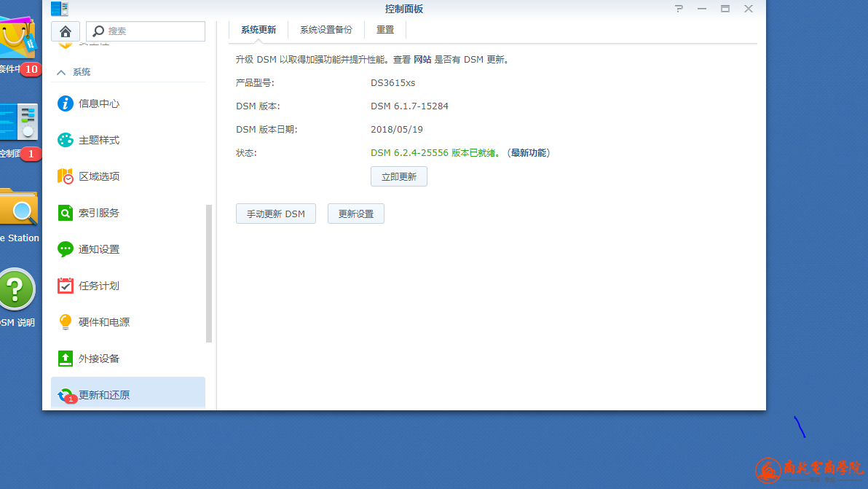Click the sidebar vertical scrollbar
Image resolution: width=868 pixels, height=489 pixels.
click(209, 273)
